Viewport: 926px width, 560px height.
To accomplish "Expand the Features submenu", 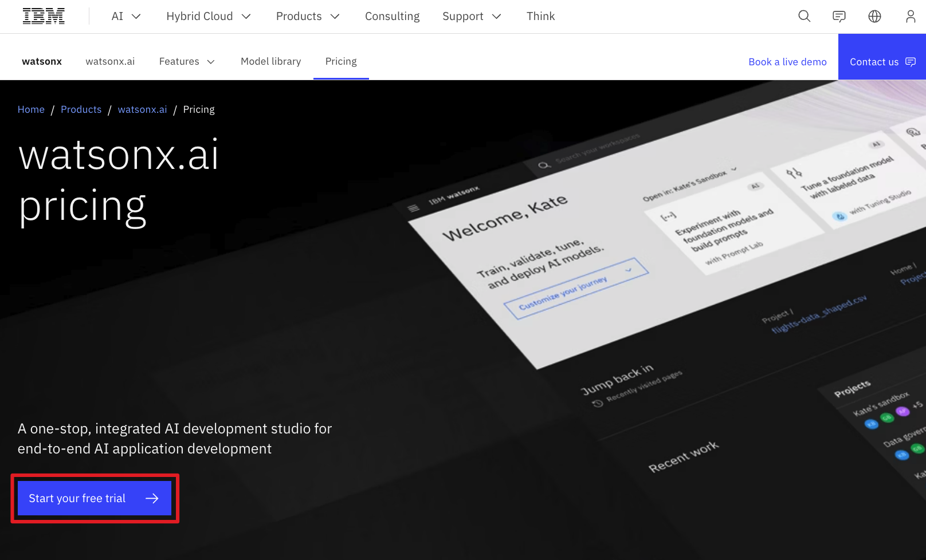I will coord(187,61).
